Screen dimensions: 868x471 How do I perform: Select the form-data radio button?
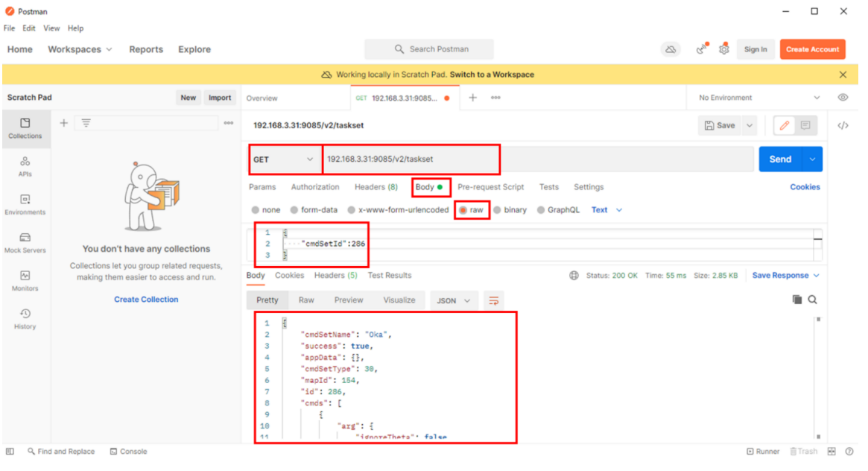tap(294, 210)
